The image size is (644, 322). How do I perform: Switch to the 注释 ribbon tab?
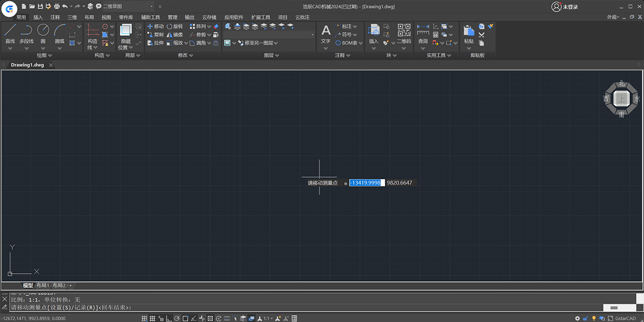click(55, 17)
